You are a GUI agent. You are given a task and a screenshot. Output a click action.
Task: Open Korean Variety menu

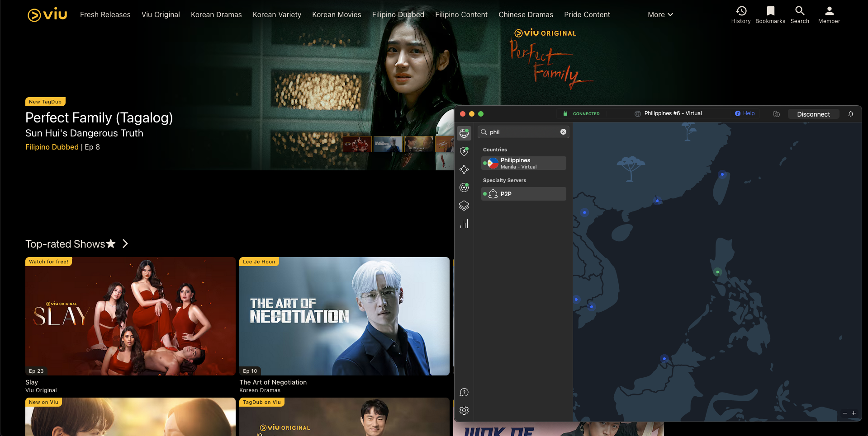(x=277, y=14)
